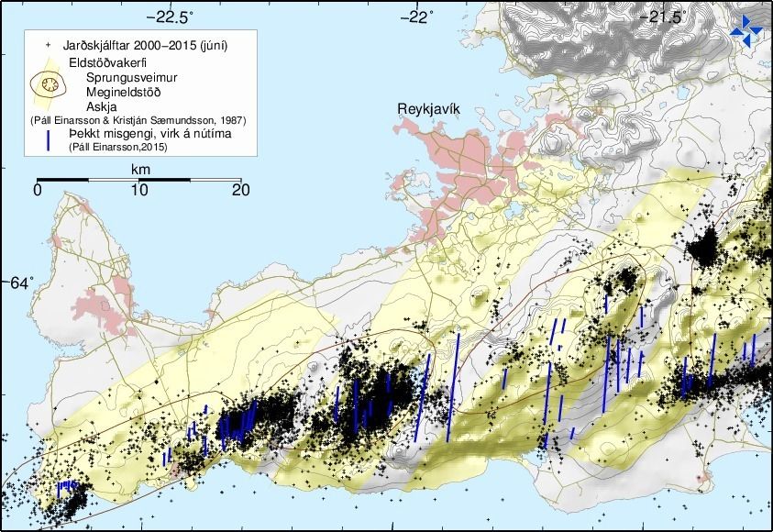Select legend text 'Jarðskjálftar 2000−2015 (júní)'
The image size is (773, 532).
pos(145,46)
